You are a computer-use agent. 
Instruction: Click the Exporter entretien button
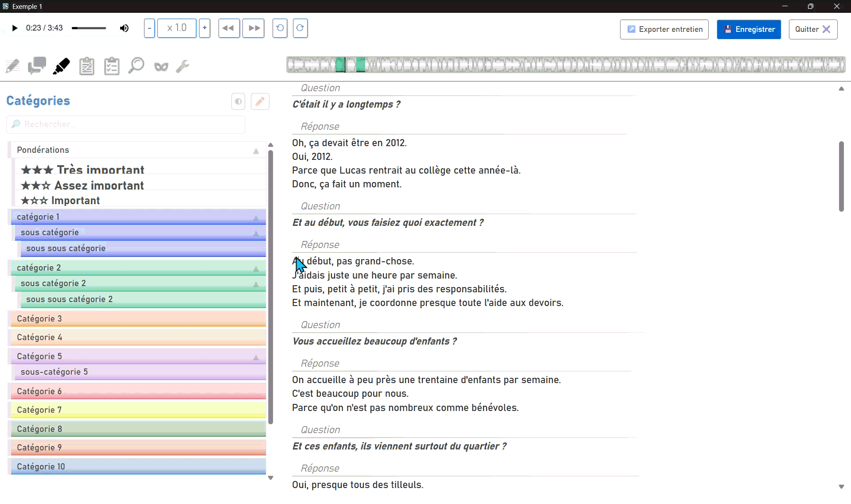pyautogui.click(x=664, y=29)
